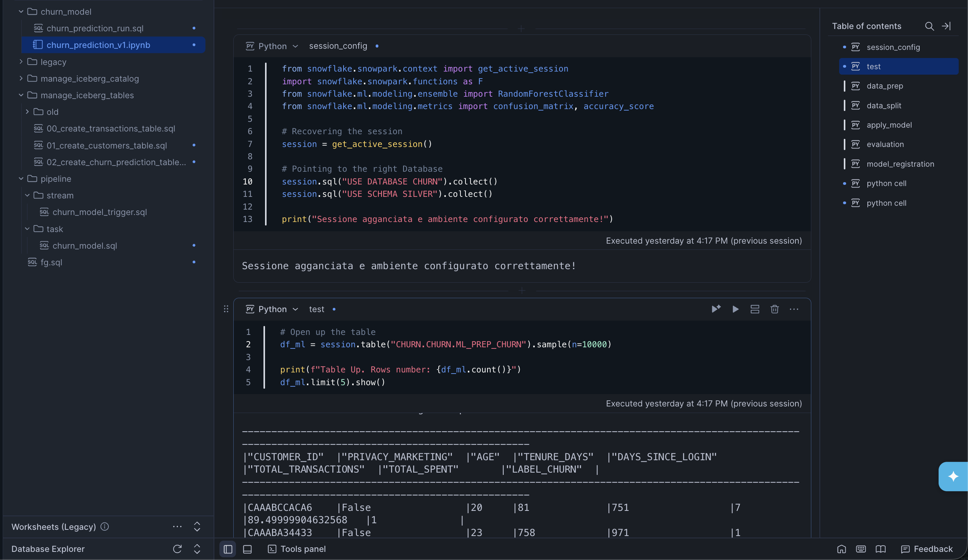The width and height of the screenshot is (968, 560).
Task: Open the blue AI assistant sparkle button
Action: pos(953,476)
